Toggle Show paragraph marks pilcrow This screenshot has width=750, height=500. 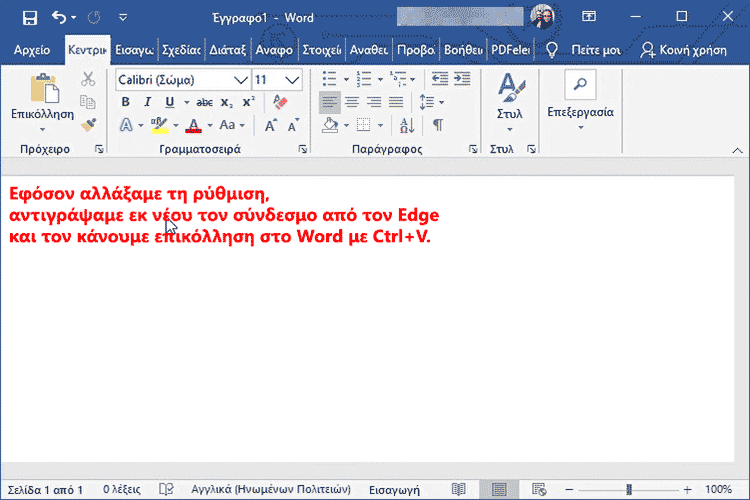(x=438, y=125)
